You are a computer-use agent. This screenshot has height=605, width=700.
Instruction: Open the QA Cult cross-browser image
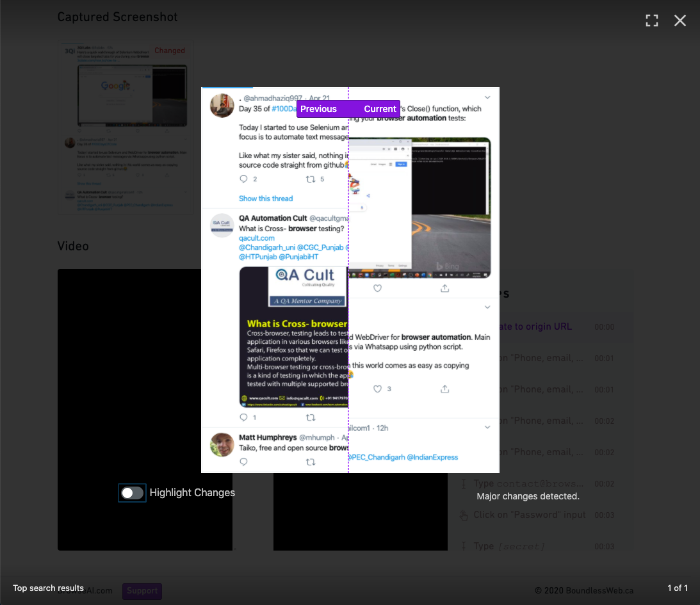click(x=294, y=337)
